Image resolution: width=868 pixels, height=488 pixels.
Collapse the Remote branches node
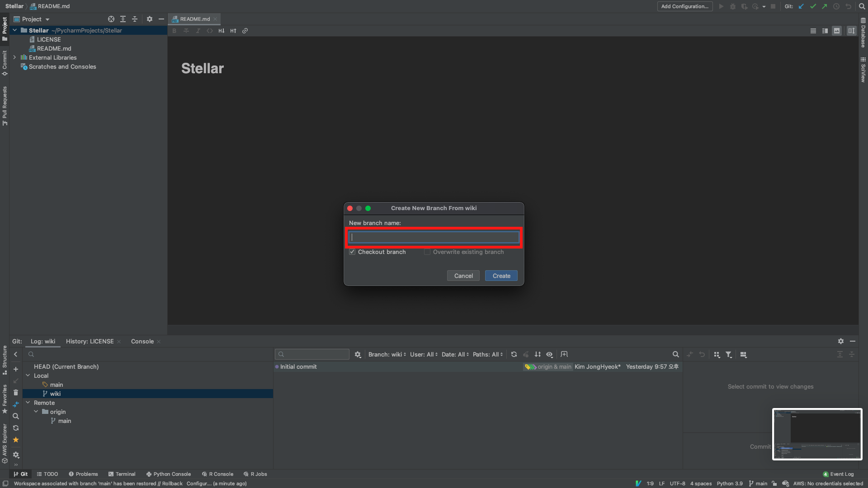click(28, 403)
